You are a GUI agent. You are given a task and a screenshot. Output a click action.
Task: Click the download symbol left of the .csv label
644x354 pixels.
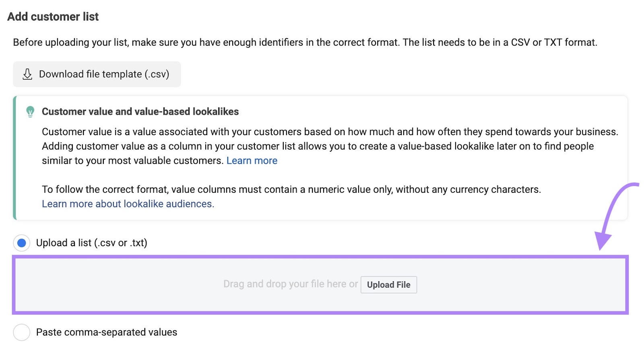[27, 74]
